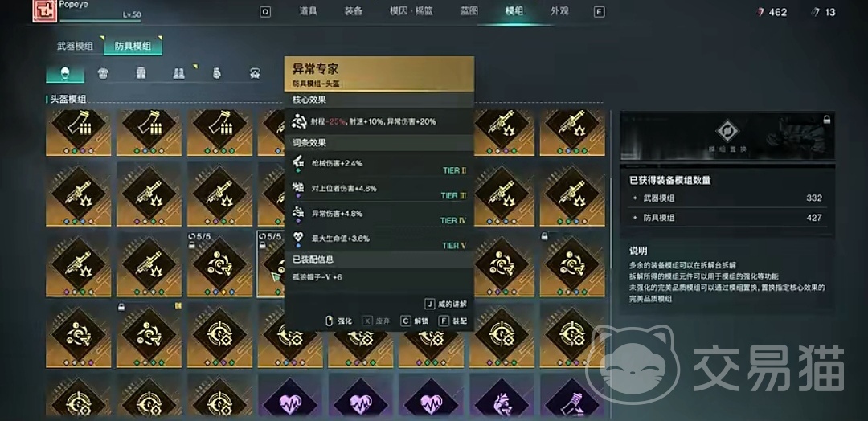
Task: Switch to the 防具模组 tab
Action: 133,46
